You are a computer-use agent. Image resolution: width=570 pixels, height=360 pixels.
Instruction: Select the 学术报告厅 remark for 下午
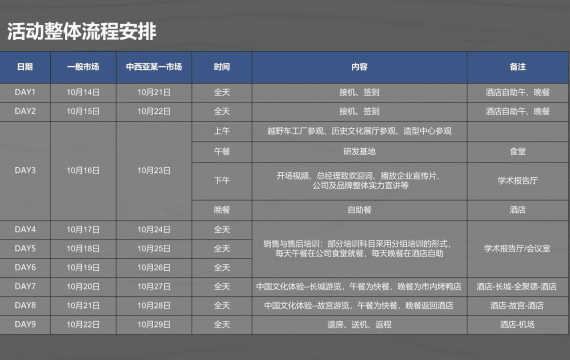point(518,181)
